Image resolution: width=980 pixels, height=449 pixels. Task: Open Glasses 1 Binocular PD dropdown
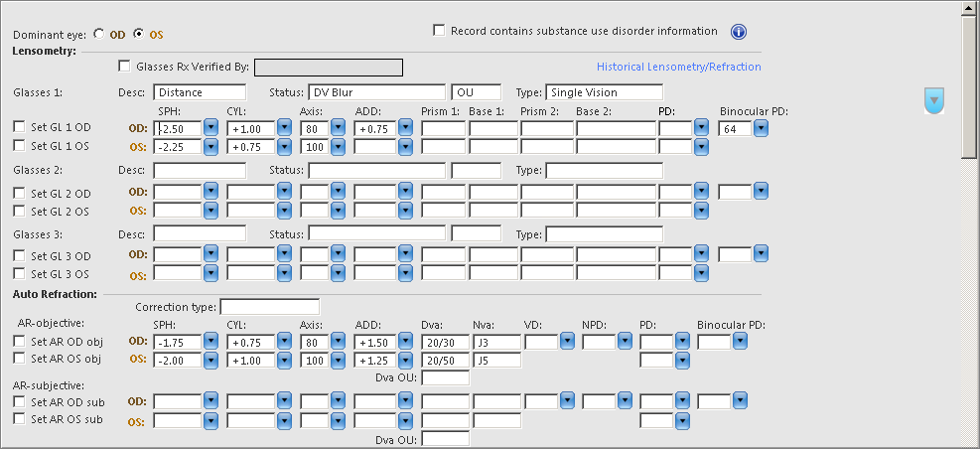coord(761,128)
